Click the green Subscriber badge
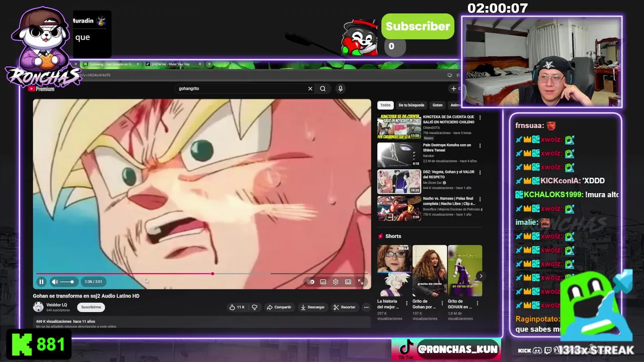Screen dimensions: 644x362 coord(418,26)
